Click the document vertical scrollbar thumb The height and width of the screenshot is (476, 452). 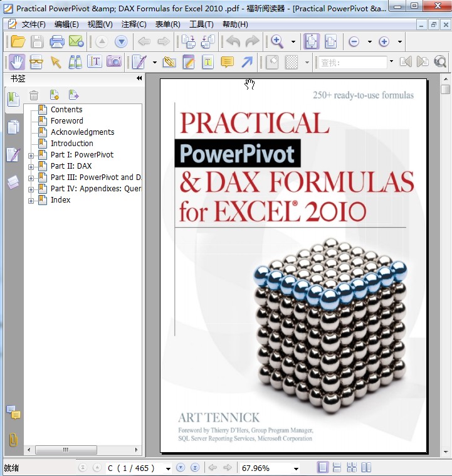point(445,89)
